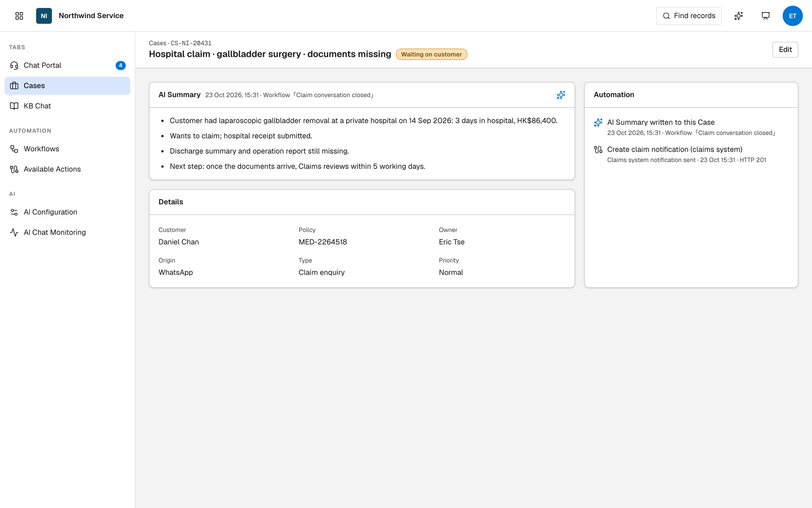The image size is (812, 508).
Task: Open AI Configuration
Action: pyautogui.click(x=67, y=212)
